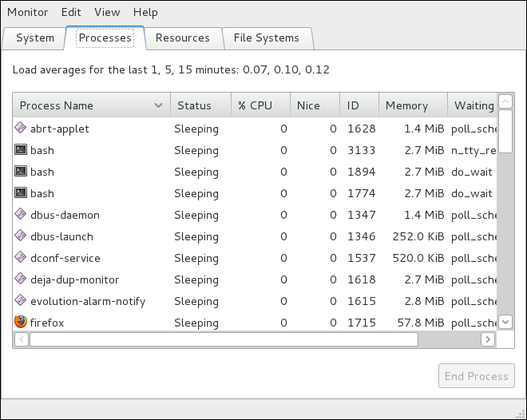The height and width of the screenshot is (420, 527).
Task: Select the dbus-launch process name
Action: click(x=61, y=236)
